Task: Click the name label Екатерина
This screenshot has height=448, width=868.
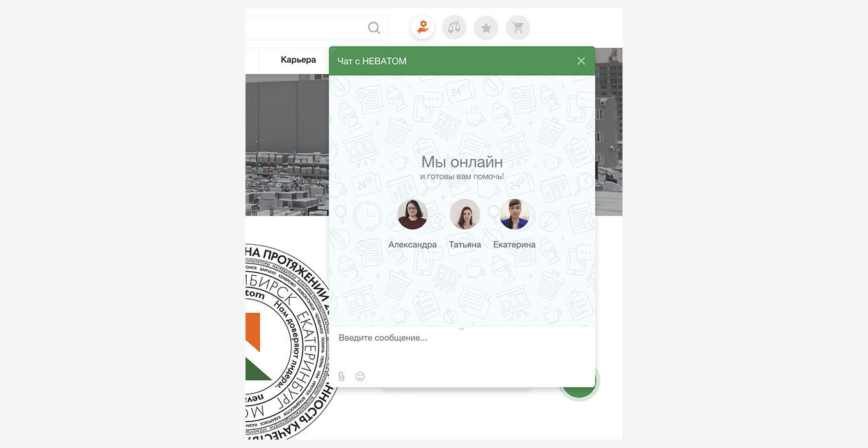Action: [x=514, y=245]
